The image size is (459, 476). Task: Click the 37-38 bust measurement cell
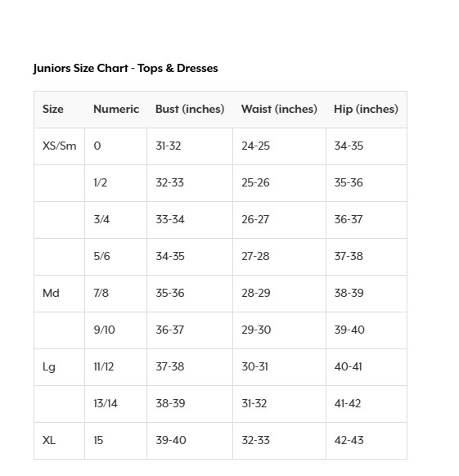(190, 367)
